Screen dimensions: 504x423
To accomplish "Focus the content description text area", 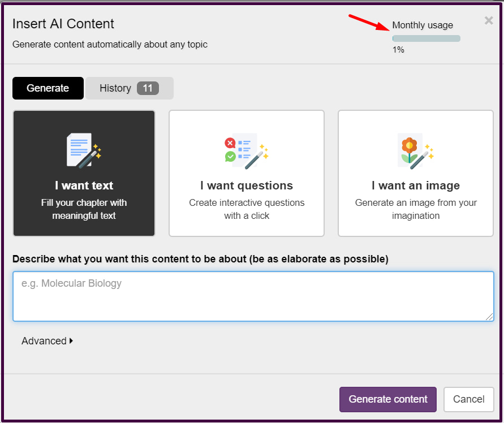I will point(253,296).
